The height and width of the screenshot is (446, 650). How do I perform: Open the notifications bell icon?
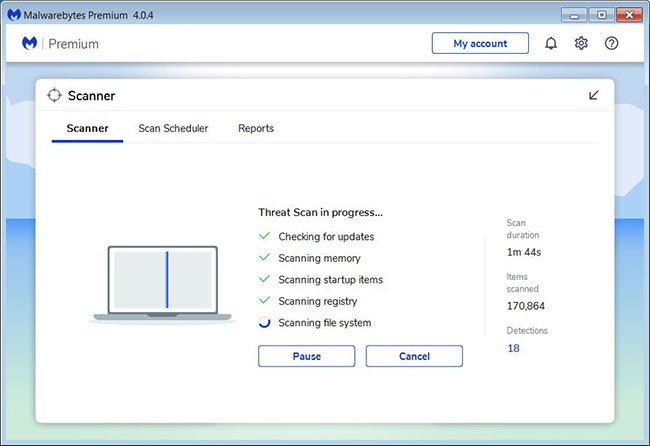pos(551,43)
